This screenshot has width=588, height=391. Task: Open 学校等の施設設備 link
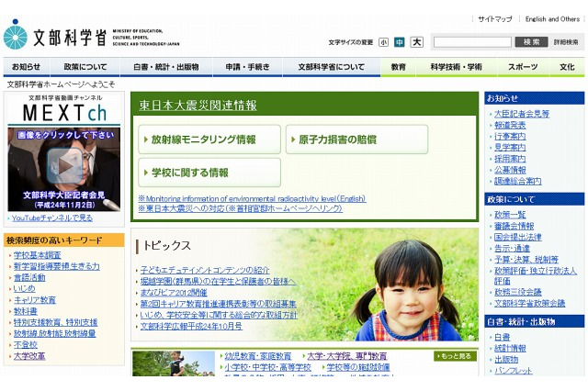(x=358, y=367)
